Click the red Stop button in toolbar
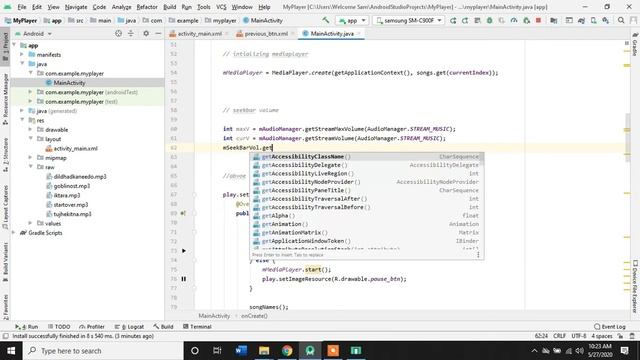 click(538, 20)
